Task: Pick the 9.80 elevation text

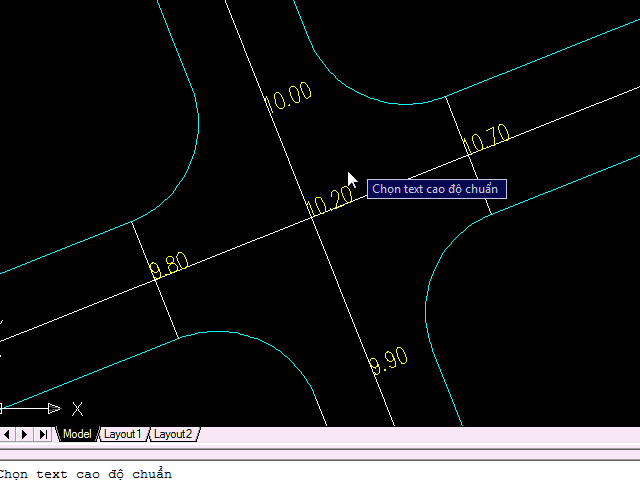Action: 168,267
